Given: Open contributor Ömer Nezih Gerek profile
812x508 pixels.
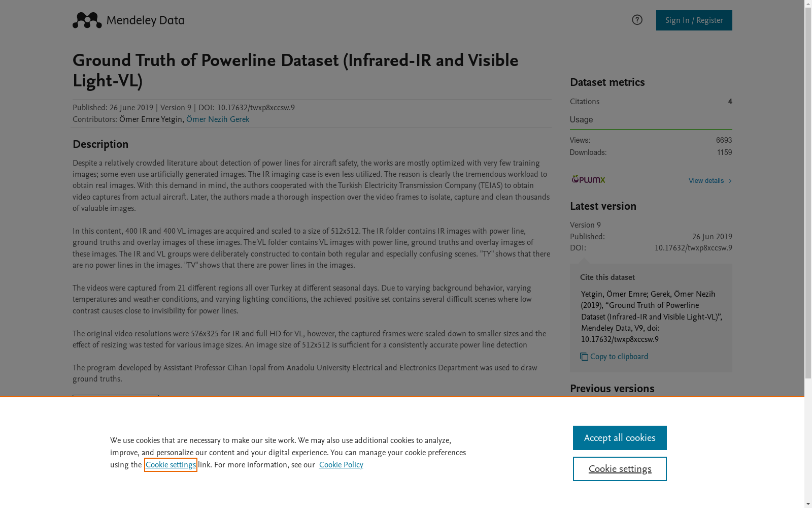Looking at the screenshot, I should [217, 119].
